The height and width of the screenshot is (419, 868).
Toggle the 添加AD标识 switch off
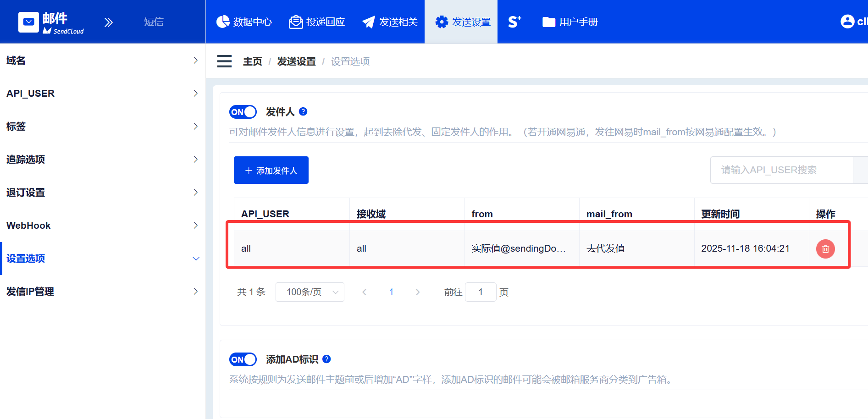(x=243, y=359)
